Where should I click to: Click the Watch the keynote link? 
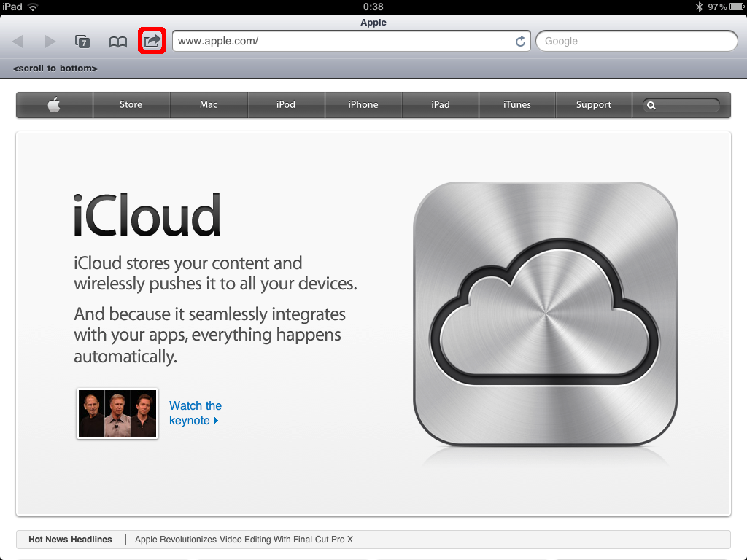195,413
